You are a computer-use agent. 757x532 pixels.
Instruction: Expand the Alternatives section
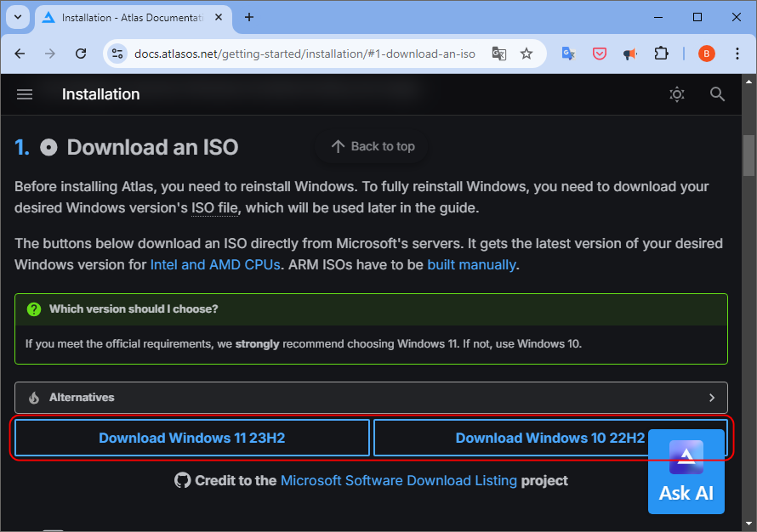(x=371, y=398)
